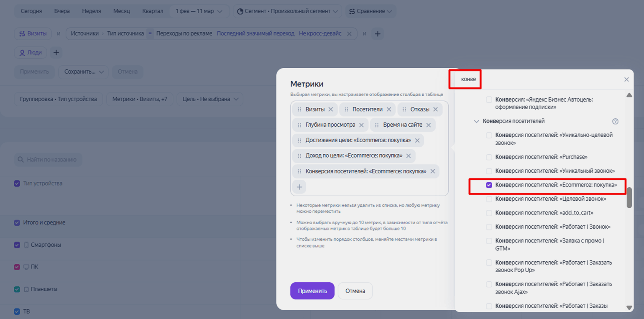Open the date range 1 фев — 11 мар dropdown
The image size is (644, 319).
point(199,11)
